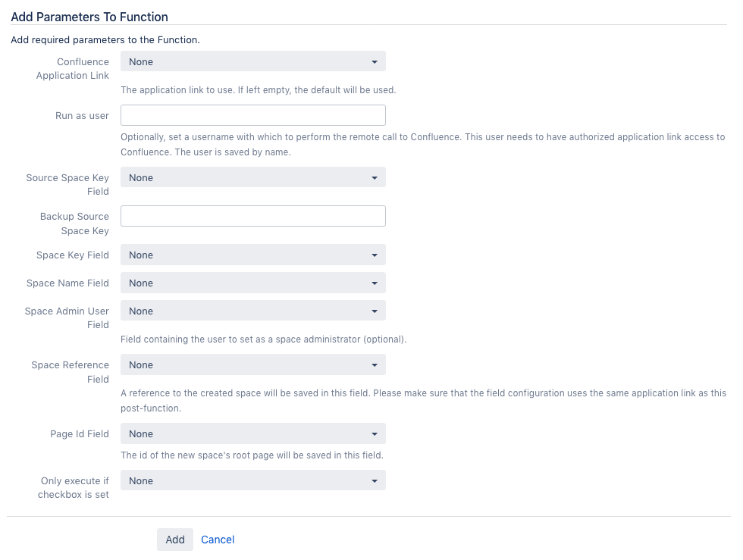
Task: Open the Confluence Application Link dropdown
Action: (253, 61)
